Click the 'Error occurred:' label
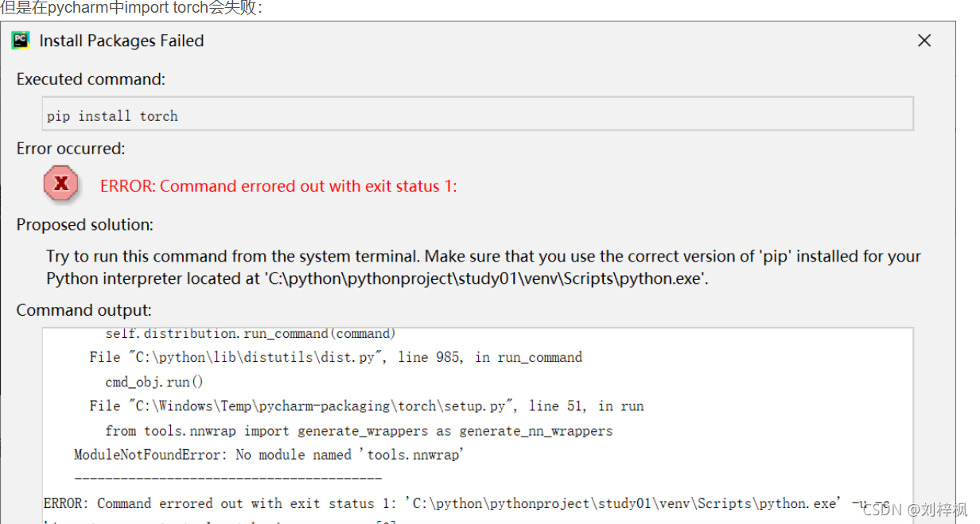 [71, 149]
